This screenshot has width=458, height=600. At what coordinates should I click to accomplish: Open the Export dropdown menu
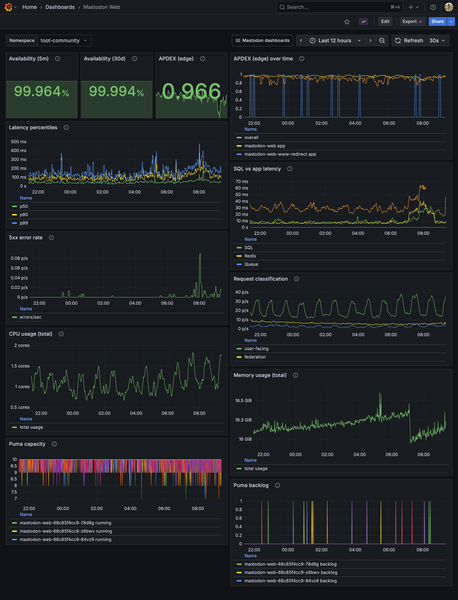point(412,21)
